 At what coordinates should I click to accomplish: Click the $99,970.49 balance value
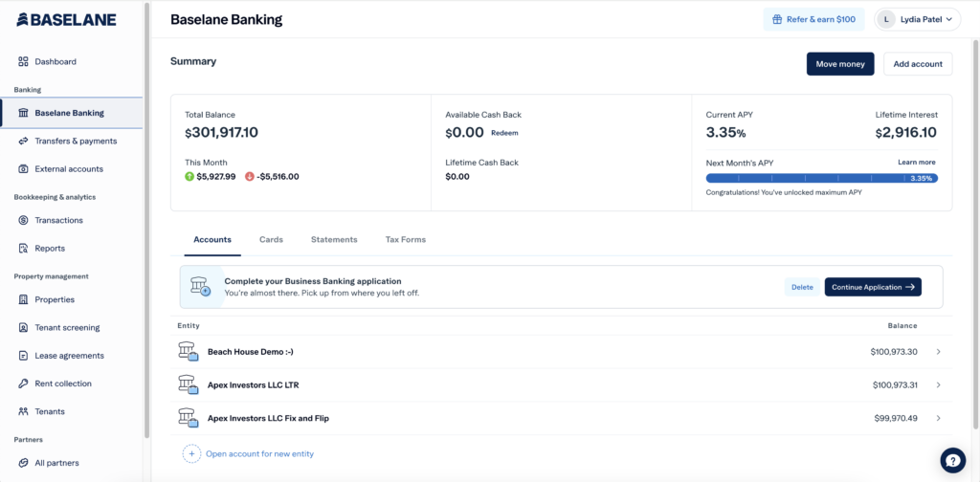point(896,418)
